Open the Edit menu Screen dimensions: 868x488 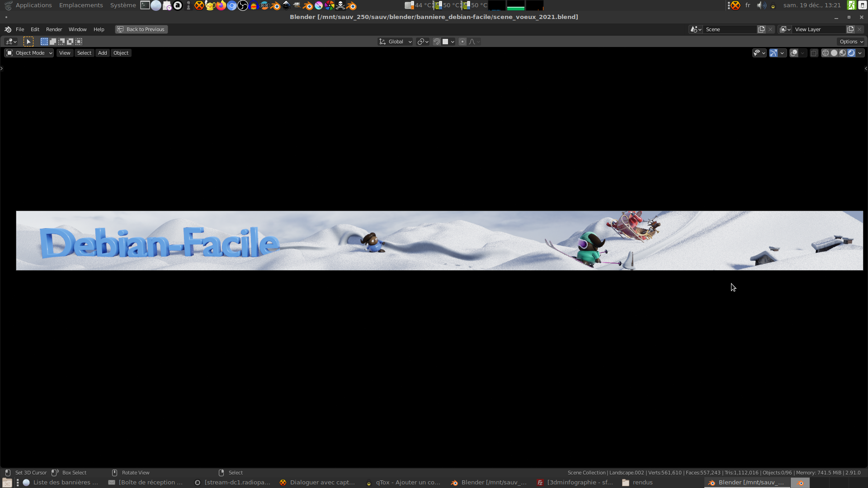point(35,29)
